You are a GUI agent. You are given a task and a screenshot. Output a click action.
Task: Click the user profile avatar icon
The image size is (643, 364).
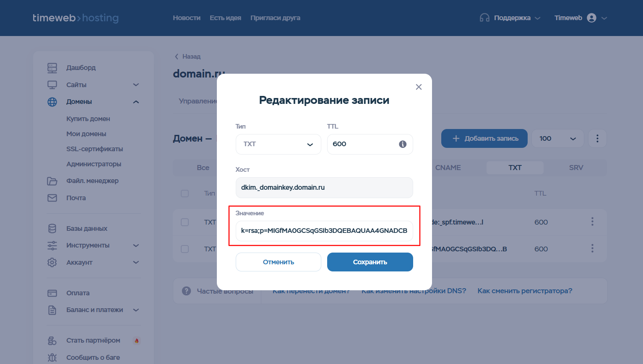coord(591,18)
